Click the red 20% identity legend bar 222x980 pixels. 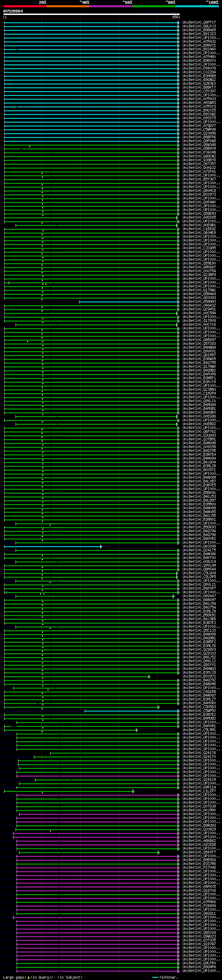25,7
